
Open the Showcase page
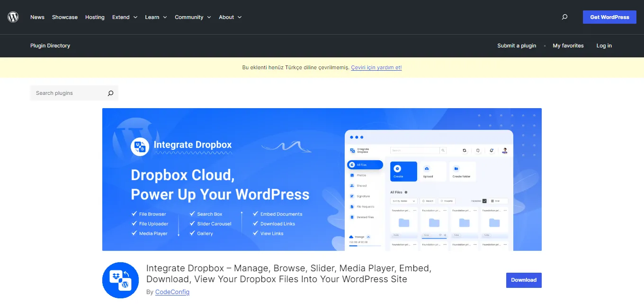[65, 17]
